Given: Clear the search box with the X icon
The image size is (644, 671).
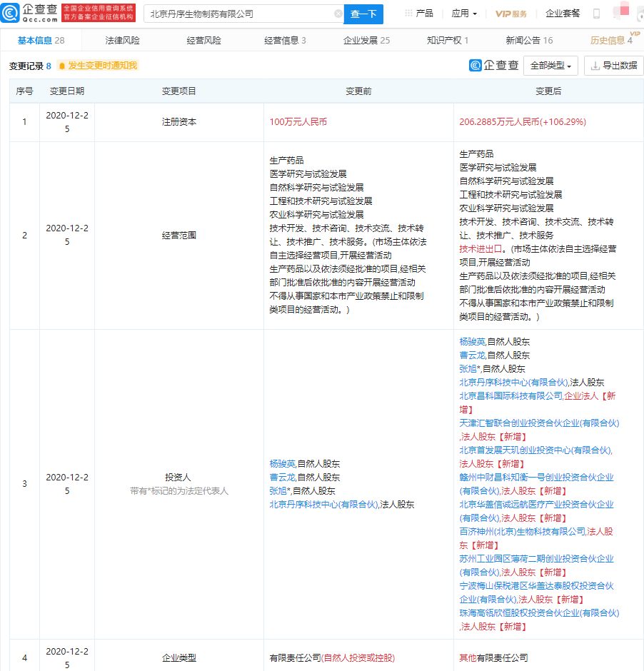Looking at the screenshot, I should point(338,14).
